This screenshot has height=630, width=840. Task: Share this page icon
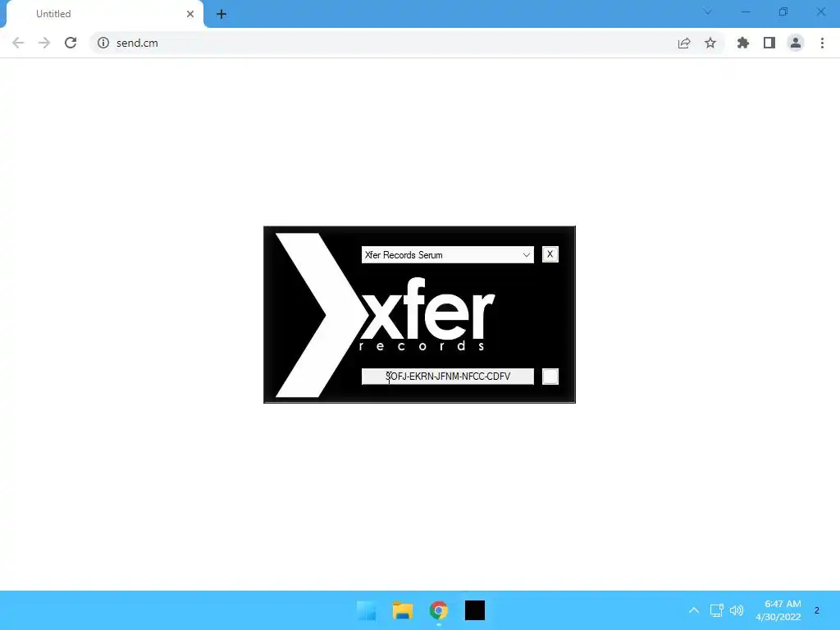tap(684, 43)
